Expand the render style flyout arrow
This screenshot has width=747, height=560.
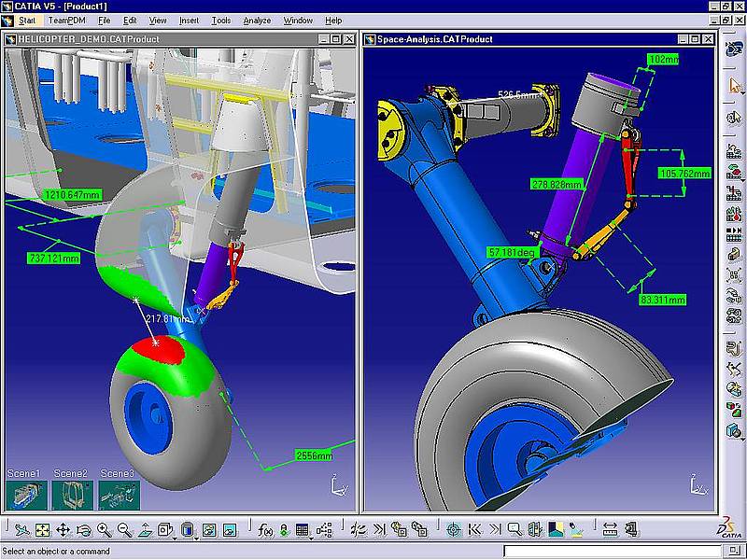(x=197, y=539)
